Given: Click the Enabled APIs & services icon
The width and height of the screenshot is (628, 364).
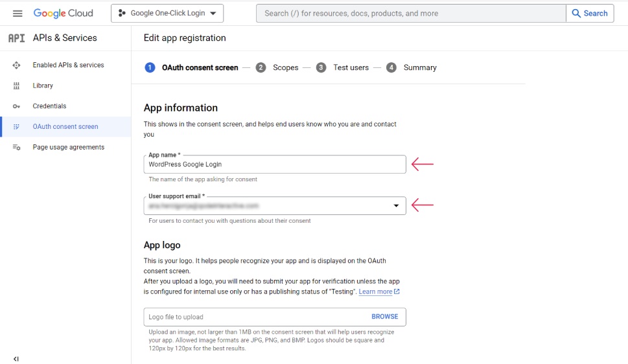Looking at the screenshot, I should click(x=16, y=65).
